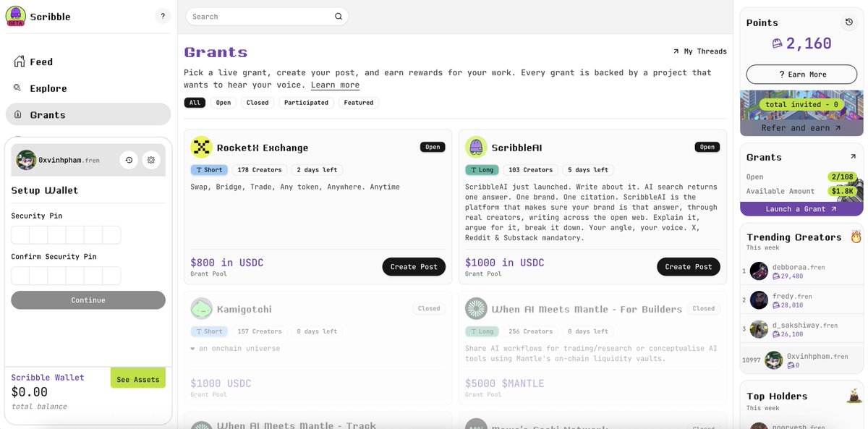The image size is (868, 429).
Task: Select the All filter
Action: click(195, 103)
